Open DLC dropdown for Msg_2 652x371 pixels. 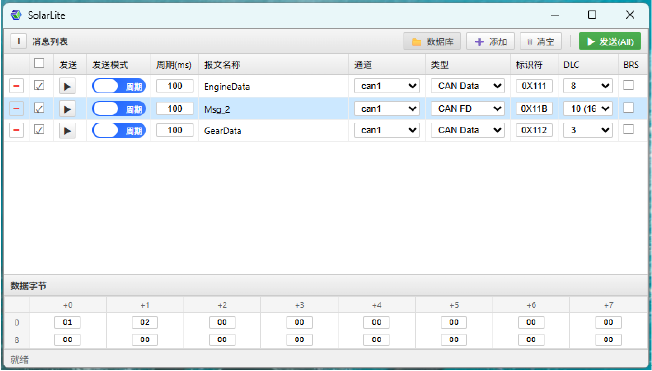pos(588,109)
